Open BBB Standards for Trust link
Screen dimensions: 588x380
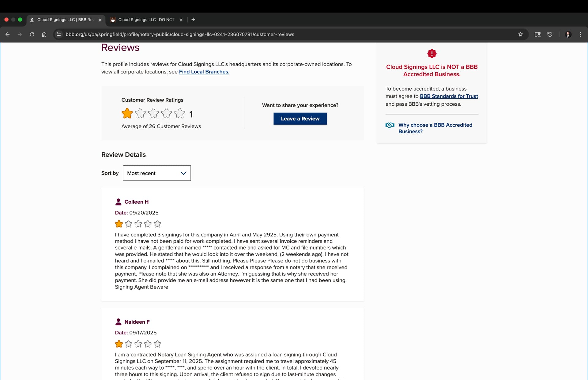[x=449, y=96]
